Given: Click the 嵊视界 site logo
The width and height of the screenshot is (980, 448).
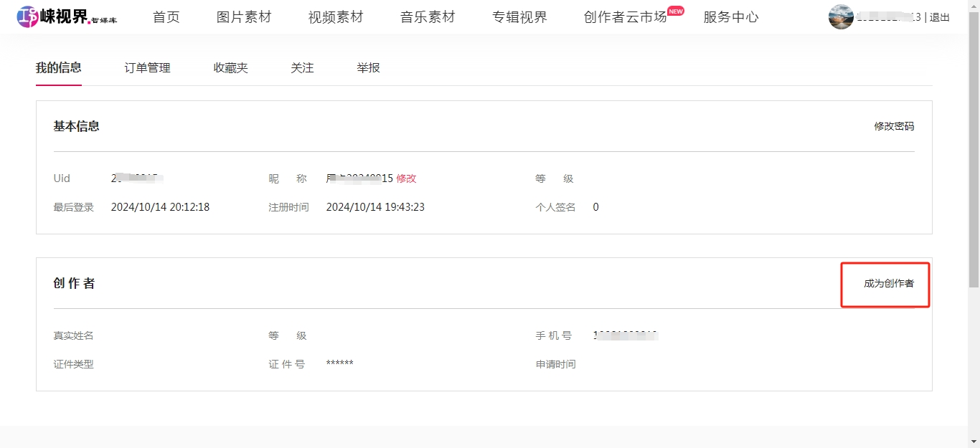Looking at the screenshot, I should [66, 16].
